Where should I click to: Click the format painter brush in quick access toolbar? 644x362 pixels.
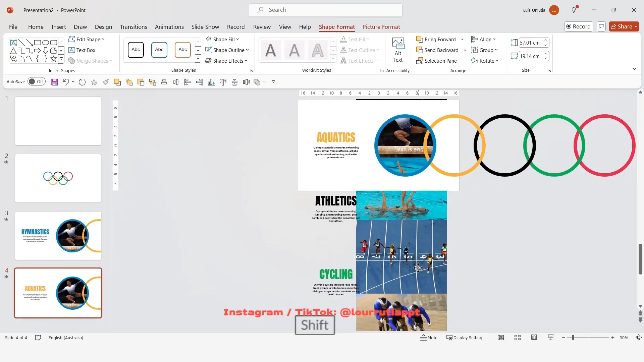(x=106, y=82)
